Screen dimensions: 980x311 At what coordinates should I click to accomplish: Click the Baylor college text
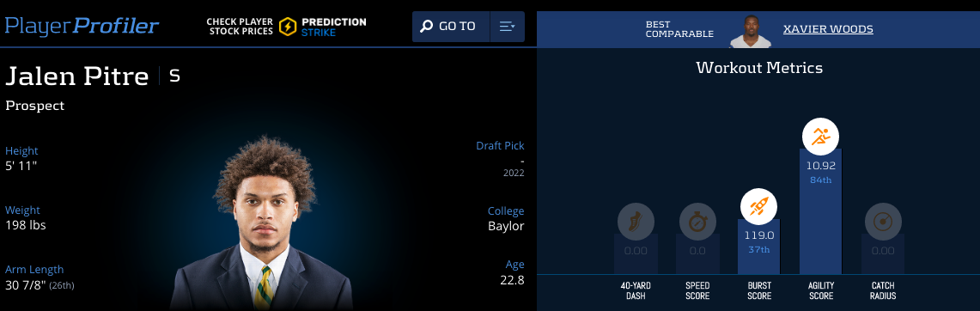(506, 226)
